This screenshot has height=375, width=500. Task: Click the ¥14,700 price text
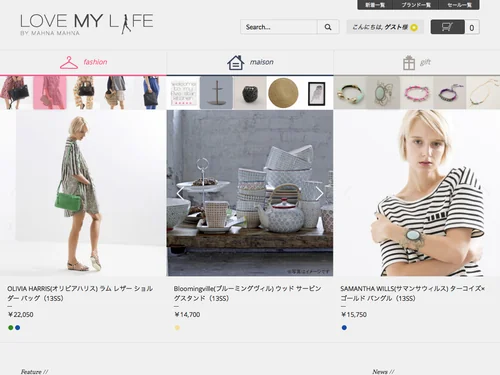tap(187, 315)
